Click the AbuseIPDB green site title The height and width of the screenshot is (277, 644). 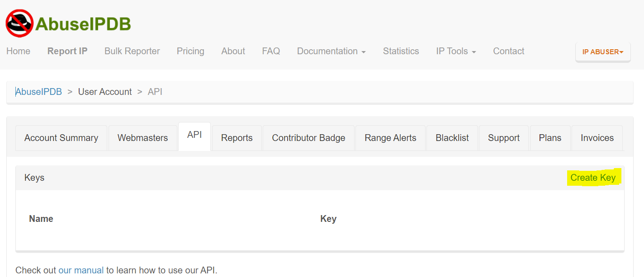[83, 24]
